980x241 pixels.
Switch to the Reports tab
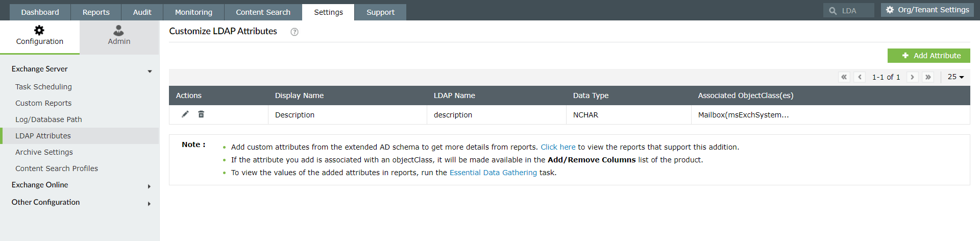coord(96,12)
